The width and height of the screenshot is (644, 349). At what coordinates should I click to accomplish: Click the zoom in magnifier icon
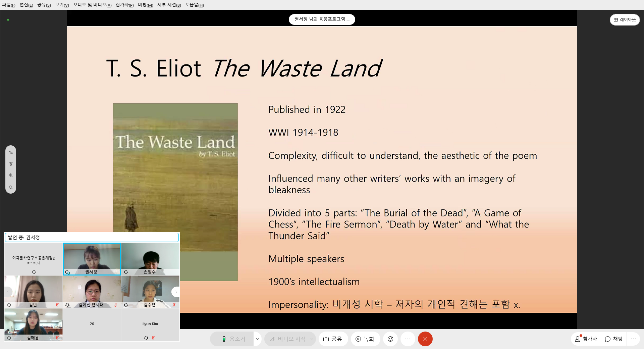pyautogui.click(x=11, y=176)
